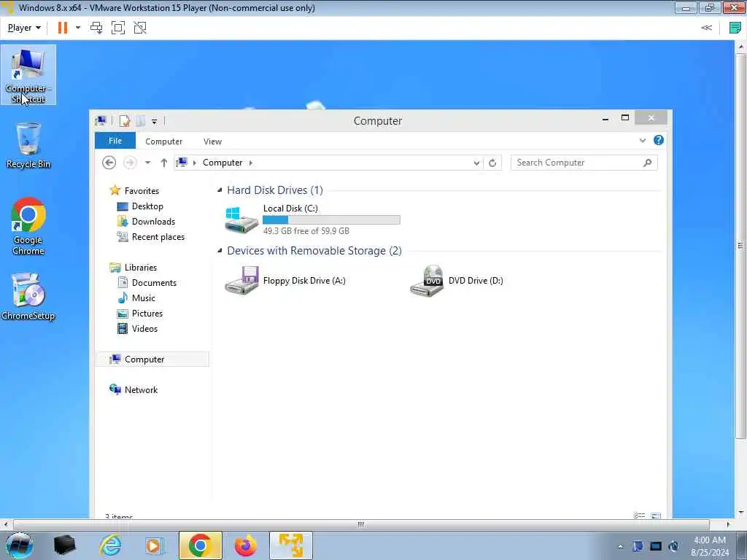Pause the virtual machine from the VMware toolbar

click(63, 28)
